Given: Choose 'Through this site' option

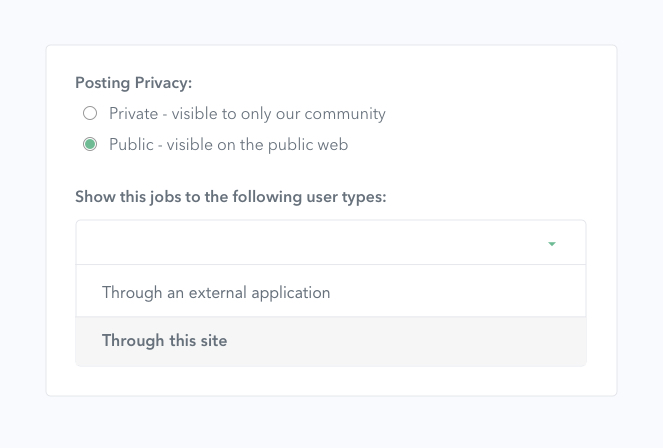Looking at the screenshot, I should [x=331, y=341].
